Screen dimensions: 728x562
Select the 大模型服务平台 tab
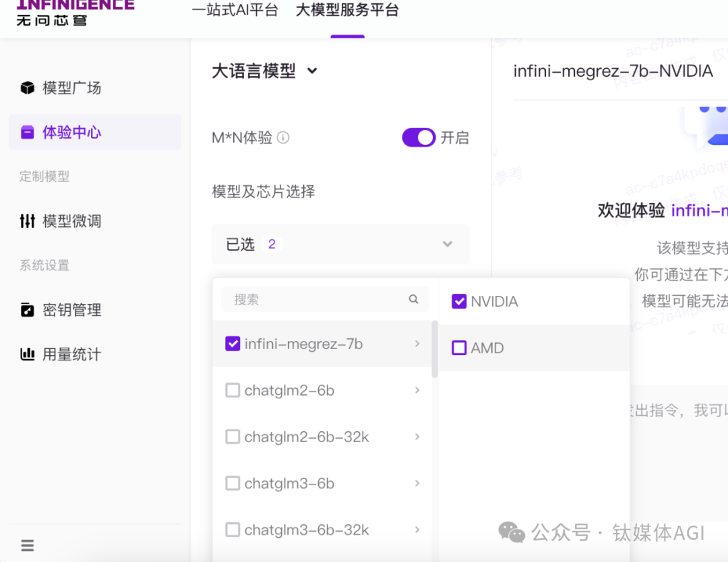click(x=347, y=11)
